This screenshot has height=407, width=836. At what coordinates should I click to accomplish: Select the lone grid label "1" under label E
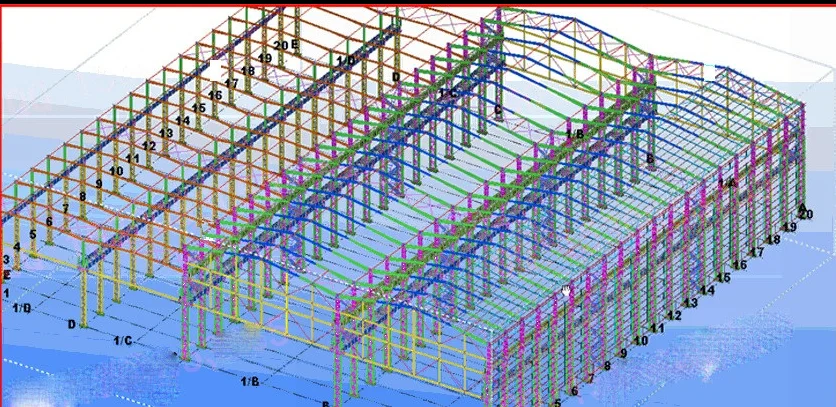pyautogui.click(x=6, y=293)
